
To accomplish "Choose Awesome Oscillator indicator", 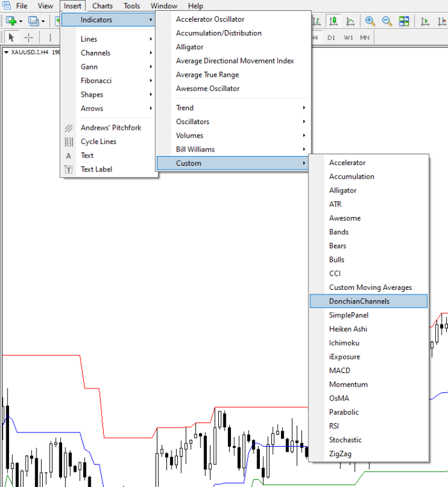I will (207, 88).
